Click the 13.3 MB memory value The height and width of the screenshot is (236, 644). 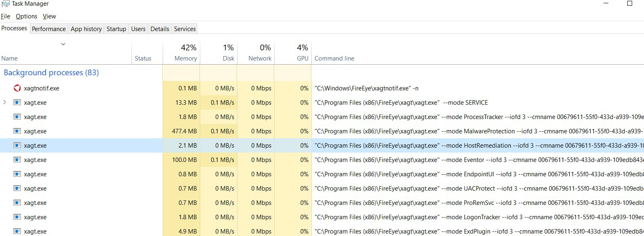coord(186,103)
